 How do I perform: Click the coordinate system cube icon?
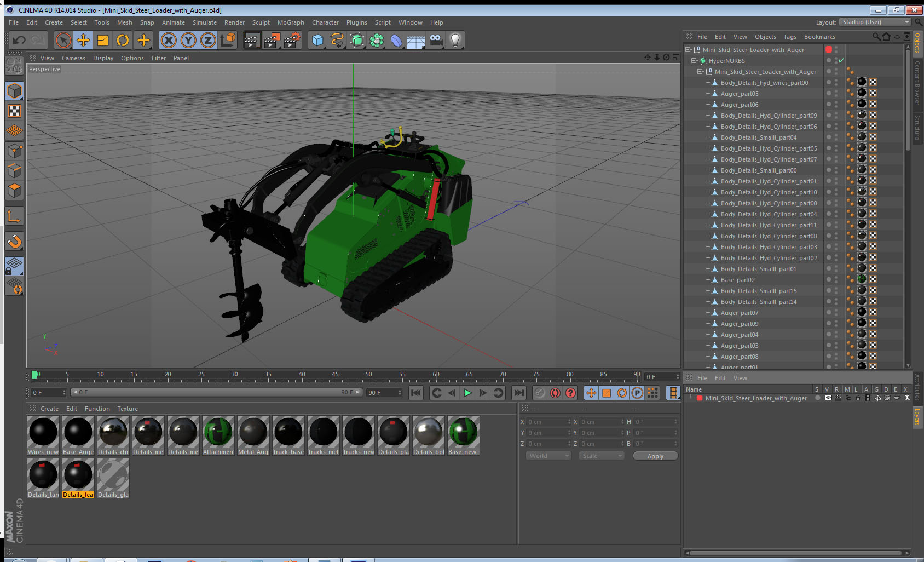[228, 40]
